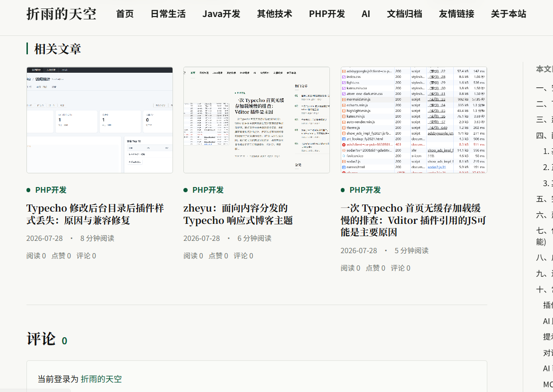Click PHP开发 tag under third article
The width and height of the screenshot is (553, 392).
point(365,190)
